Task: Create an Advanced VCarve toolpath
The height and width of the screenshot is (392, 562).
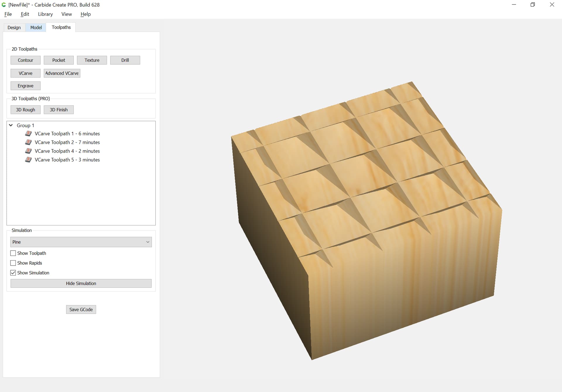Action: (62, 73)
